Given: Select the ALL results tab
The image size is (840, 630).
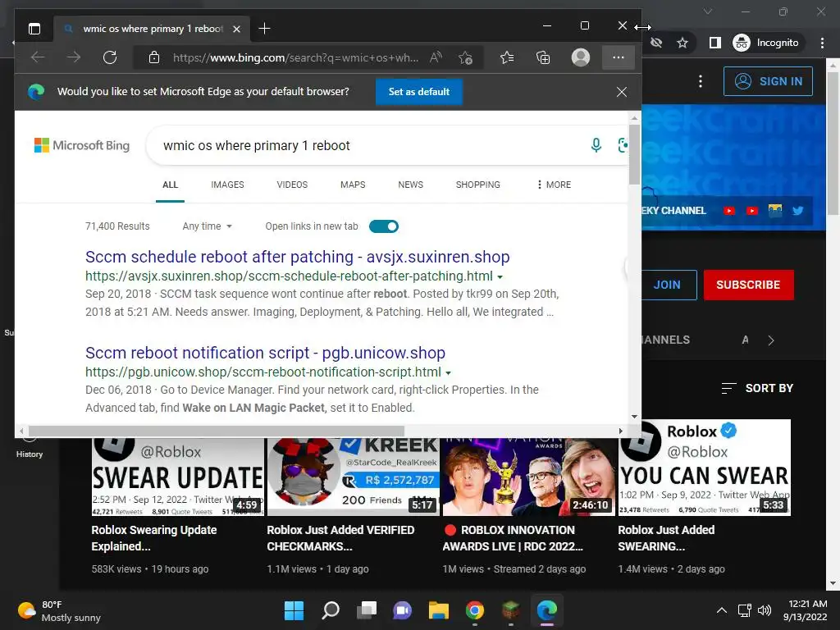Looking at the screenshot, I should point(170,185).
